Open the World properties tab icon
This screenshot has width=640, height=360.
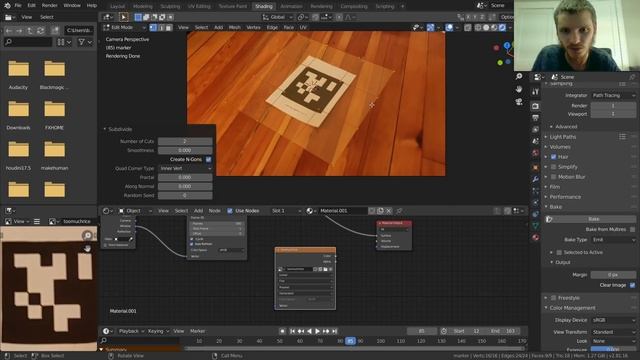click(536, 153)
